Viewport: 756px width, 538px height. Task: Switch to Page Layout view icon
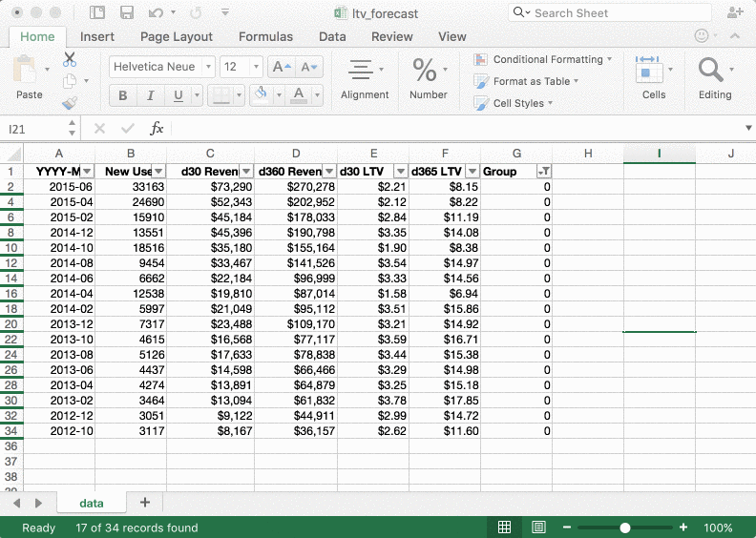tap(538, 528)
